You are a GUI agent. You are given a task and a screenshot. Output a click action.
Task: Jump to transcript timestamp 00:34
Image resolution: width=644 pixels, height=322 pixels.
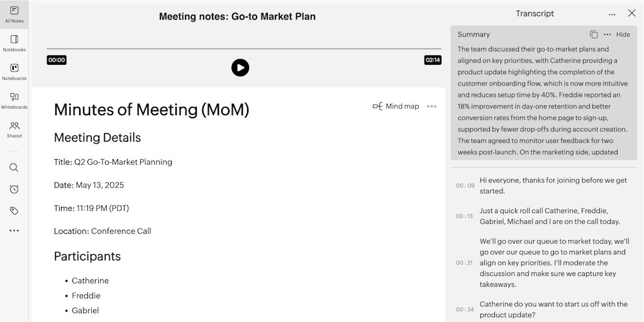pyautogui.click(x=465, y=309)
